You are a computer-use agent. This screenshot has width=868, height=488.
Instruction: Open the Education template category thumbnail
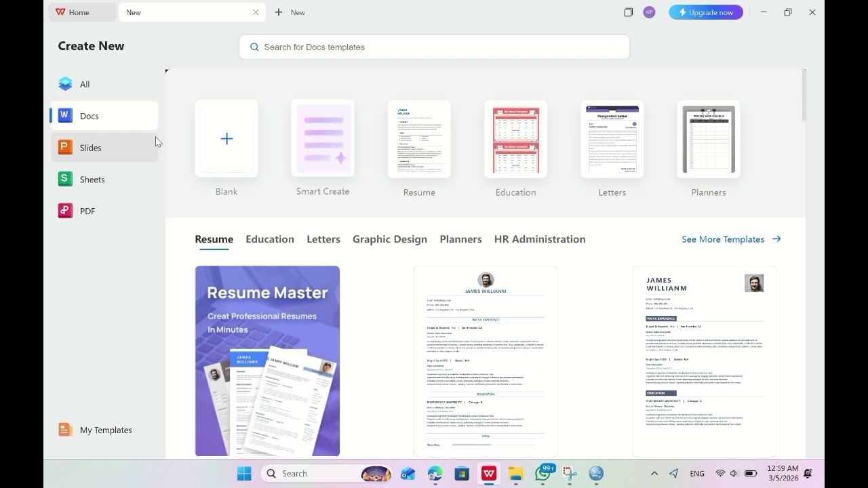515,139
